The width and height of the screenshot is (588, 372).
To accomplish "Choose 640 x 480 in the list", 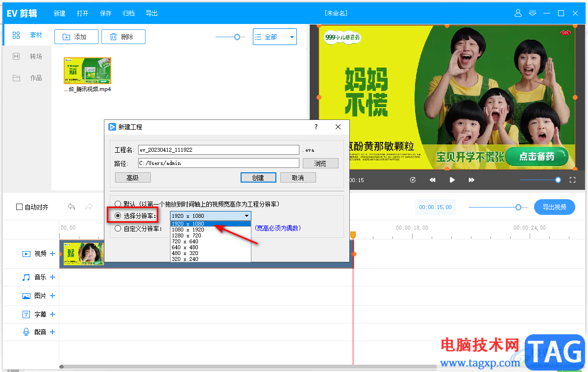I will coord(211,247).
